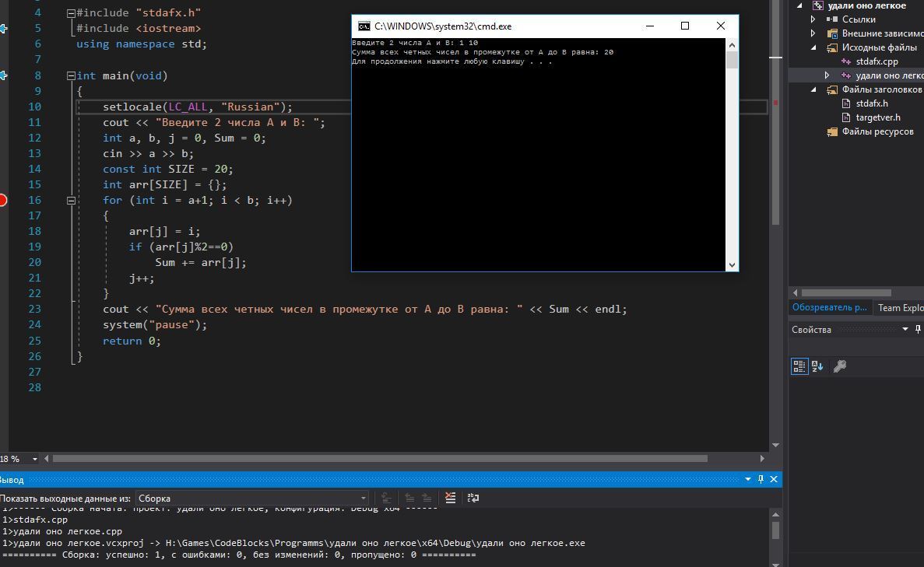Select targetver.h in Solution Explorer
The width and height of the screenshot is (924, 567).
point(878,117)
